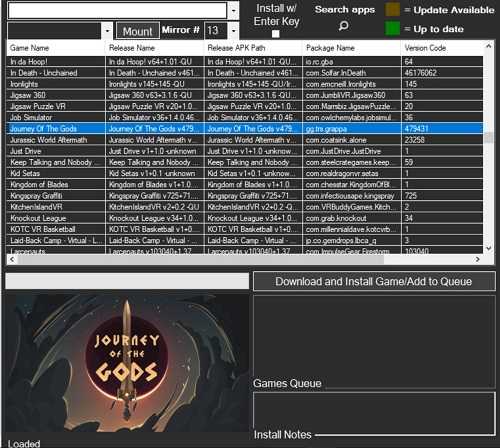
Task: Click the Install Notes box
Action: pos(374,413)
